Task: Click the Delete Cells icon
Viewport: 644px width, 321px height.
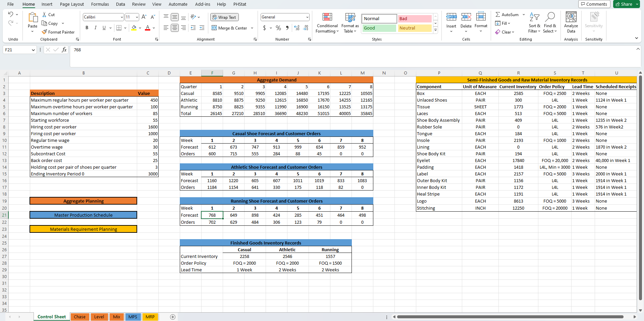Action: point(466,17)
